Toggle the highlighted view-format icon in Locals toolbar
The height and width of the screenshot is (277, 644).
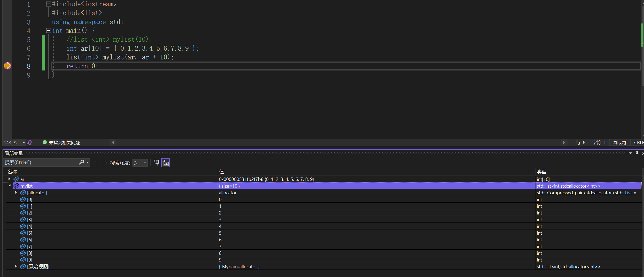166,163
